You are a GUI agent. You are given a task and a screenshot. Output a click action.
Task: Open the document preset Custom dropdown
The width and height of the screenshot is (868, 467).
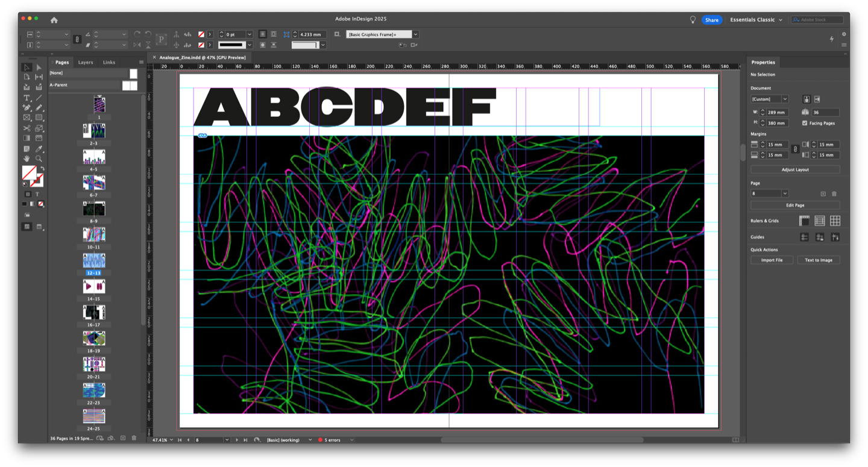coord(769,99)
